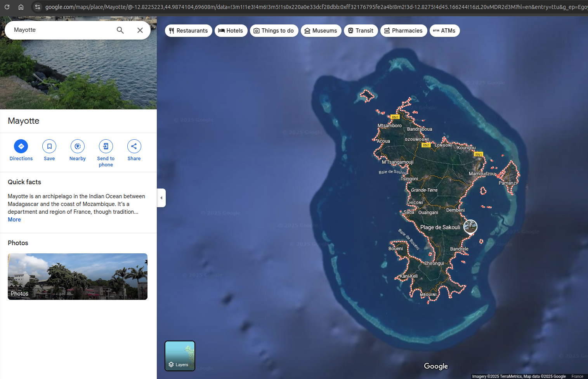The image size is (588, 379).
Task: Click Things to do category
Action: (x=274, y=30)
